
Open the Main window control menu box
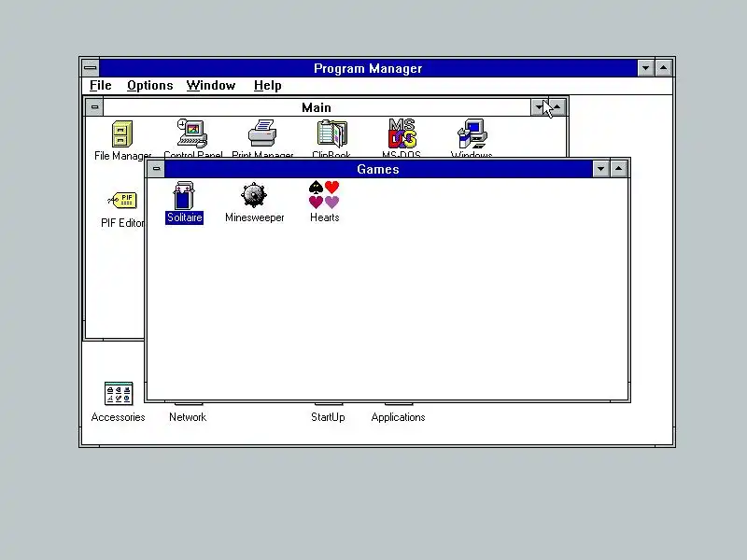(x=94, y=107)
